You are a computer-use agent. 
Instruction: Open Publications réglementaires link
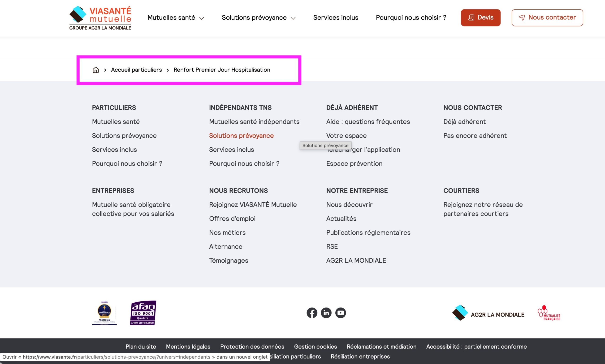[368, 232]
